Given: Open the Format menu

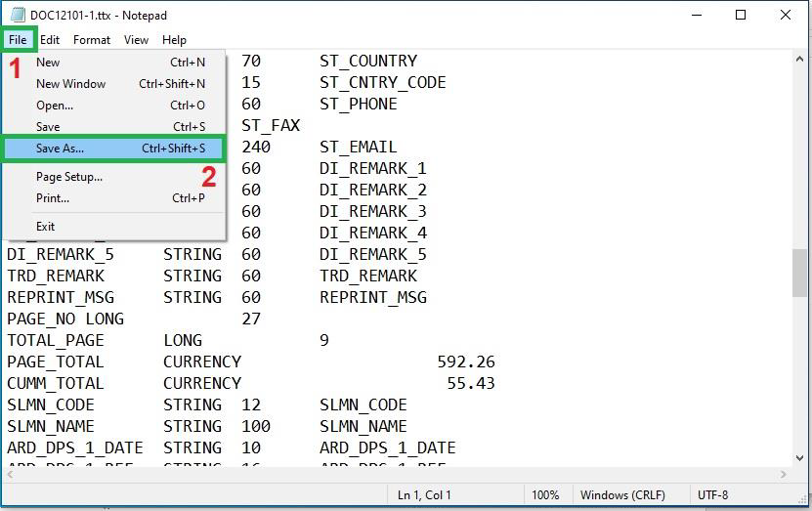Looking at the screenshot, I should pyautogui.click(x=92, y=40).
